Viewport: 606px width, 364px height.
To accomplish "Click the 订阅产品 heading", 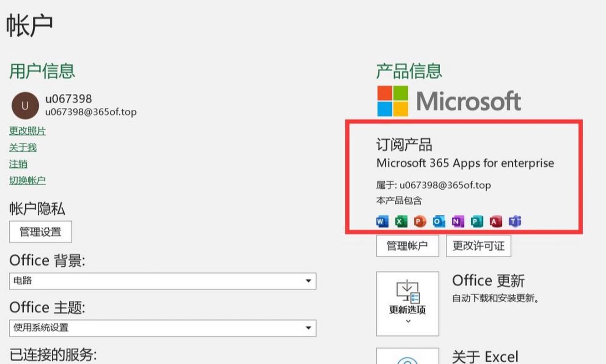I will 404,145.
